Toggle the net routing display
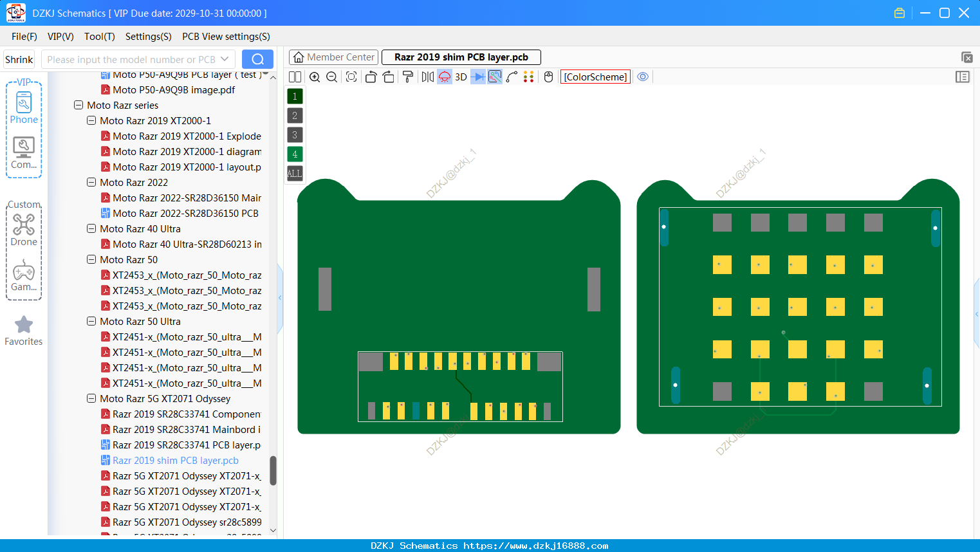This screenshot has height=552, width=980. [495, 77]
